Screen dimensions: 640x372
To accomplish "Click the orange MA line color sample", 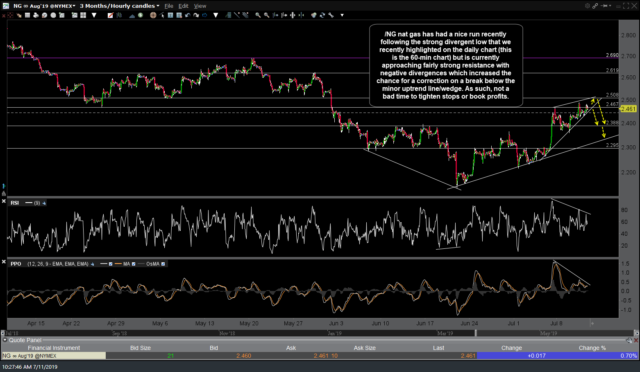I will pyautogui.click(x=118, y=264).
